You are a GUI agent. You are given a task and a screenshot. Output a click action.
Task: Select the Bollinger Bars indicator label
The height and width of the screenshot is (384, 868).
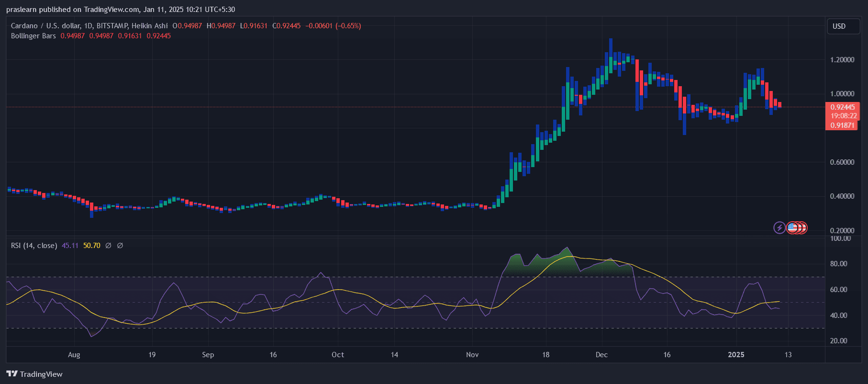click(33, 36)
